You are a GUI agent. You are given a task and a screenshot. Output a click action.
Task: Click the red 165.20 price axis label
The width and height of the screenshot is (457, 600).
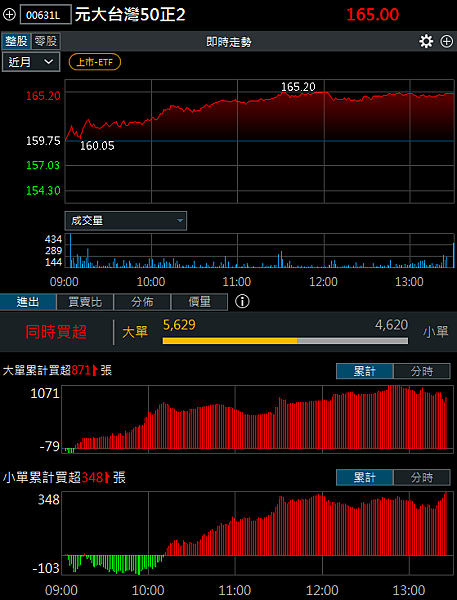click(x=43, y=96)
